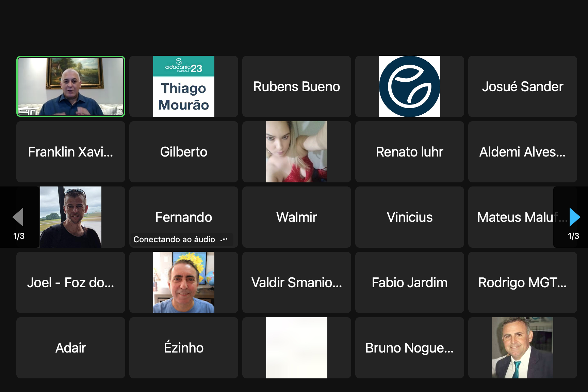
Task: Select Thiago Mourão participant tile
Action: tap(184, 86)
